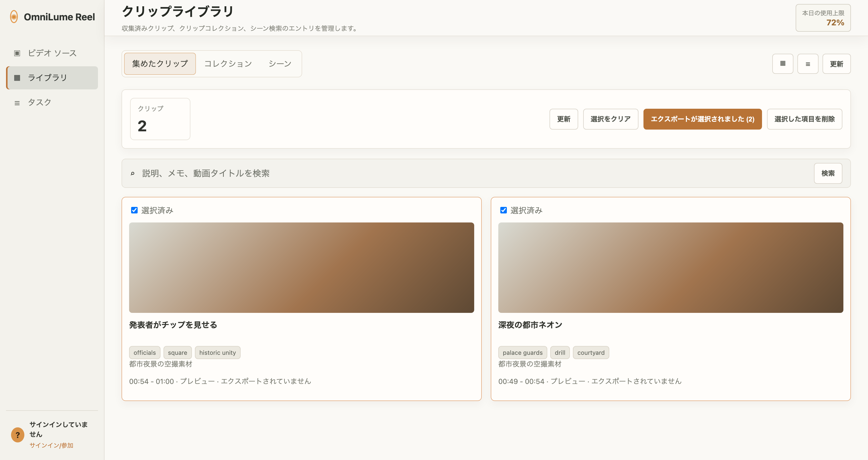Click the クリップ count card showing 2
868x460 pixels.
pos(160,119)
